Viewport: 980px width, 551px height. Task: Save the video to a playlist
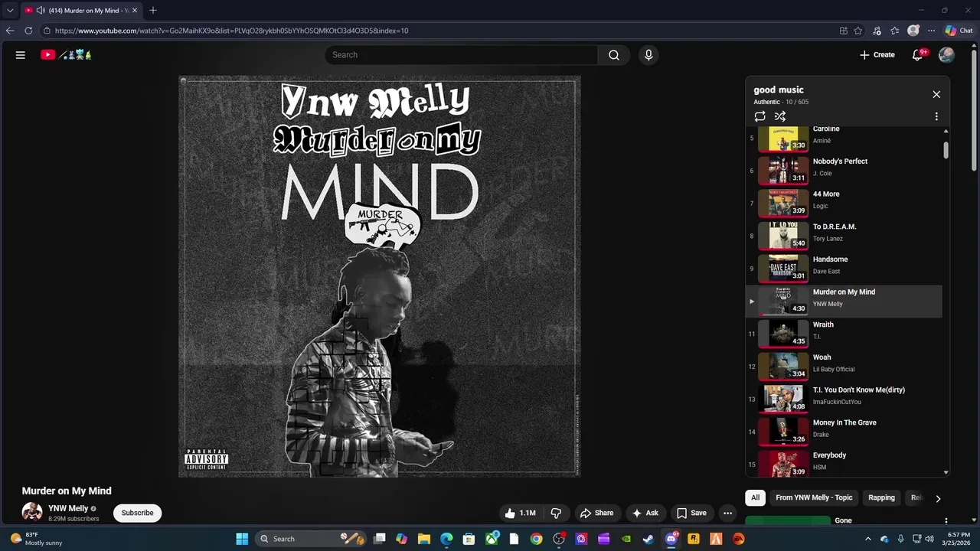point(691,513)
